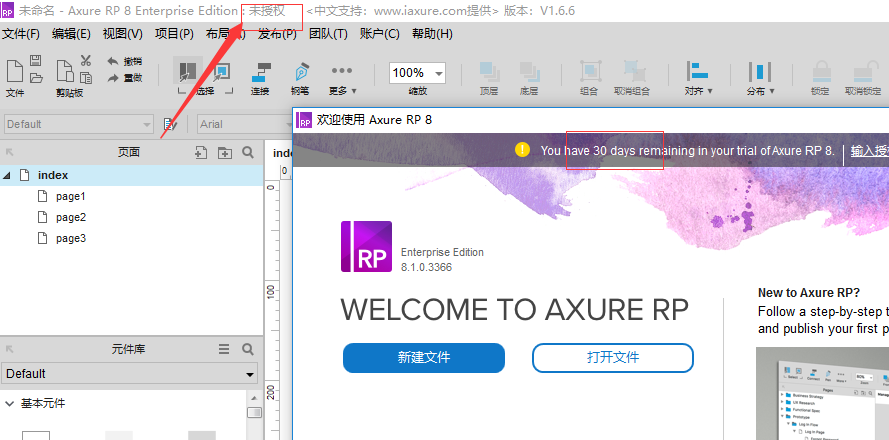Click the copy icon below scissors

click(86, 78)
